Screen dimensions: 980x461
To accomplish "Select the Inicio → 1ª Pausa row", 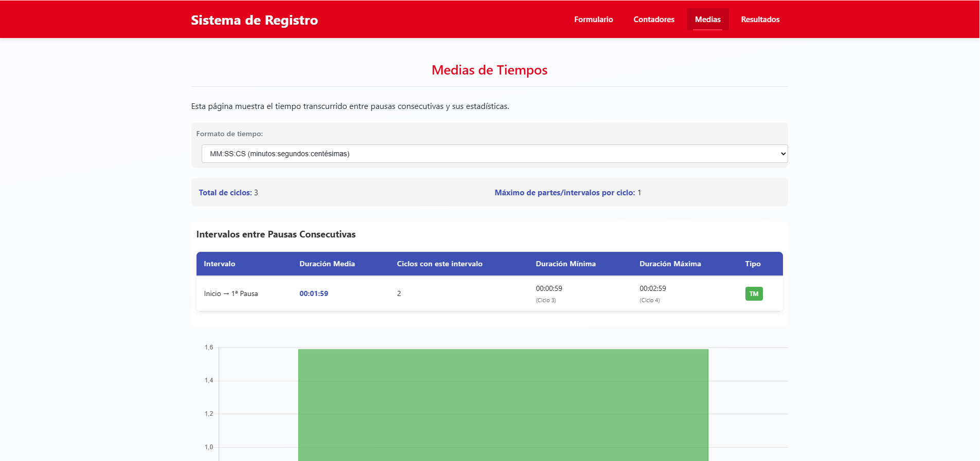I will [231, 294].
